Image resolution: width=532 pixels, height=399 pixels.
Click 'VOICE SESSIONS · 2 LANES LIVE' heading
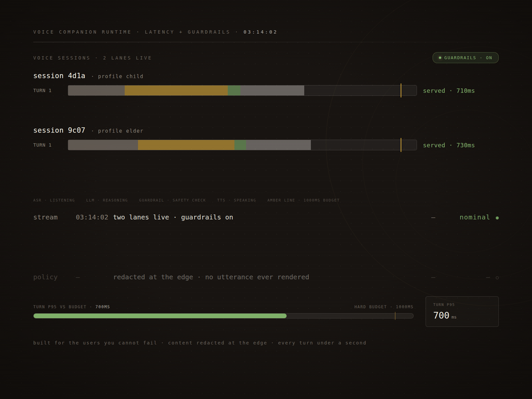pyautogui.click(x=92, y=58)
